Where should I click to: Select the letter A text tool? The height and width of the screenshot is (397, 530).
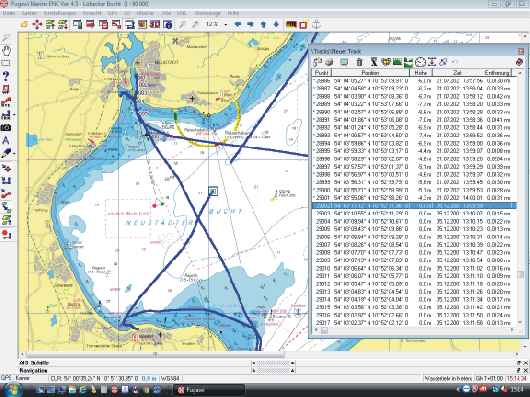click(x=6, y=141)
